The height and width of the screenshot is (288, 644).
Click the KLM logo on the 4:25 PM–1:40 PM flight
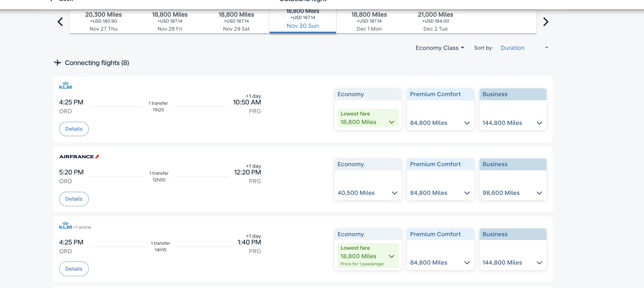tap(65, 225)
